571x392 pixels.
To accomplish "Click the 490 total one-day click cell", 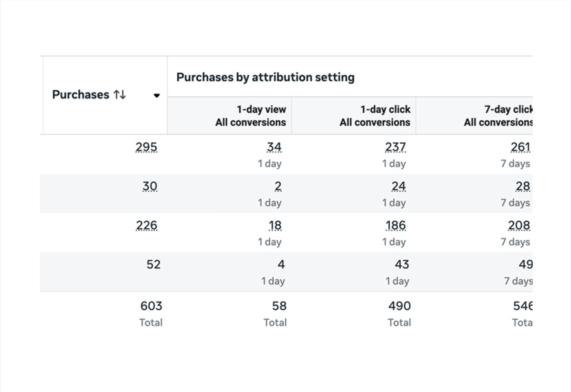I will (x=399, y=306).
